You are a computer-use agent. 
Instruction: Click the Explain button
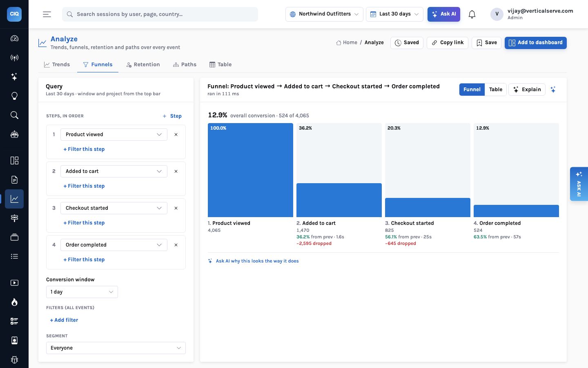[527, 90]
